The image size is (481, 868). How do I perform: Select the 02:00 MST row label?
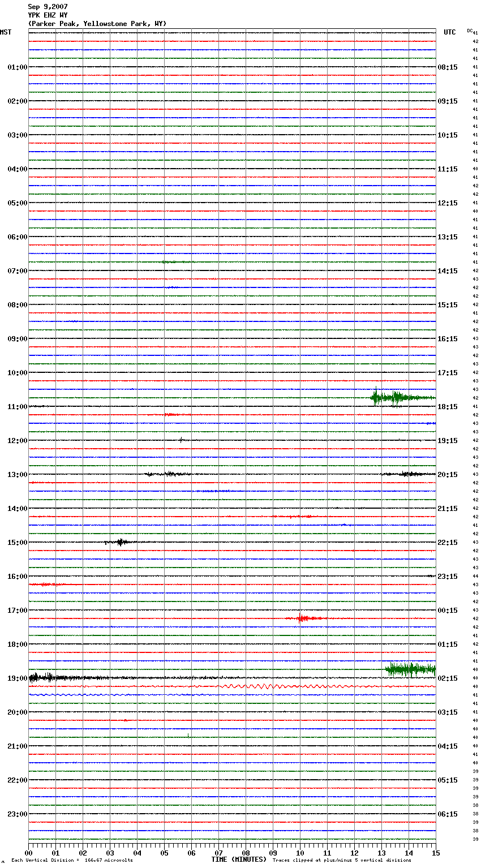click(18, 101)
